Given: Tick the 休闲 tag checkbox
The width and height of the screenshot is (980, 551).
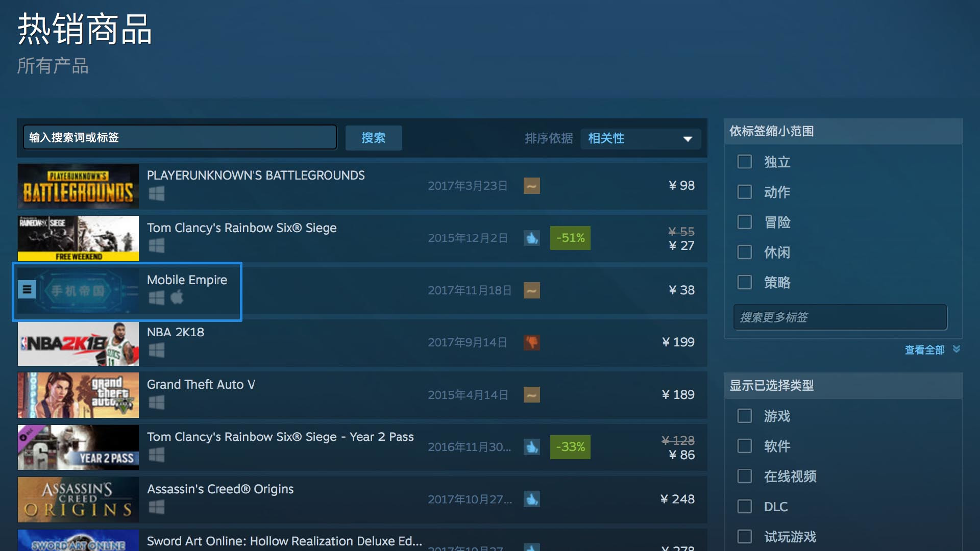Looking at the screenshot, I should click(745, 252).
